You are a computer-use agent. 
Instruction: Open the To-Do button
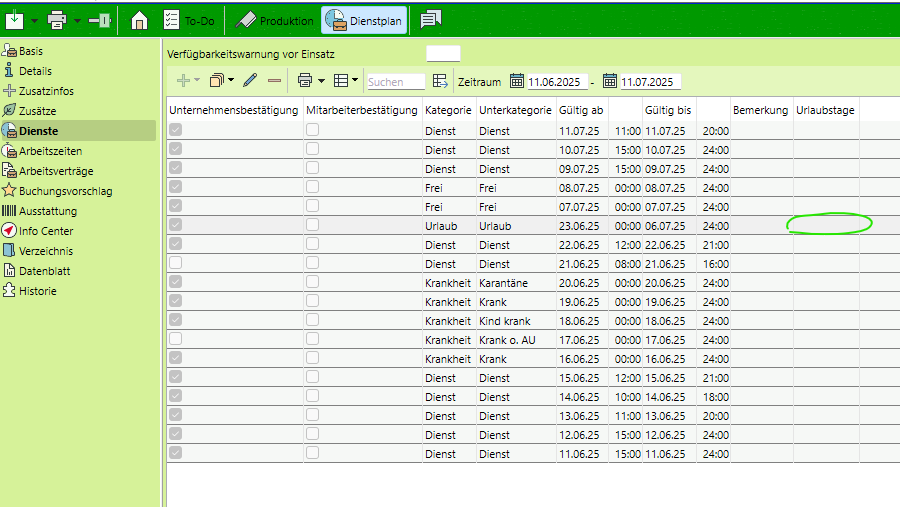pos(190,20)
